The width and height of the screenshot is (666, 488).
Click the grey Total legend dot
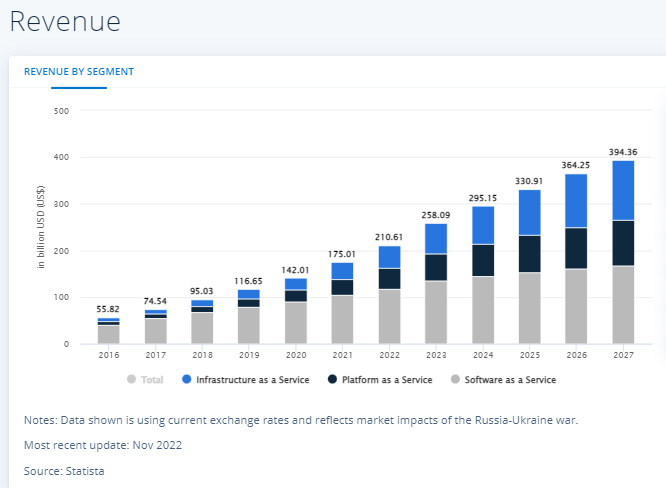(x=131, y=379)
